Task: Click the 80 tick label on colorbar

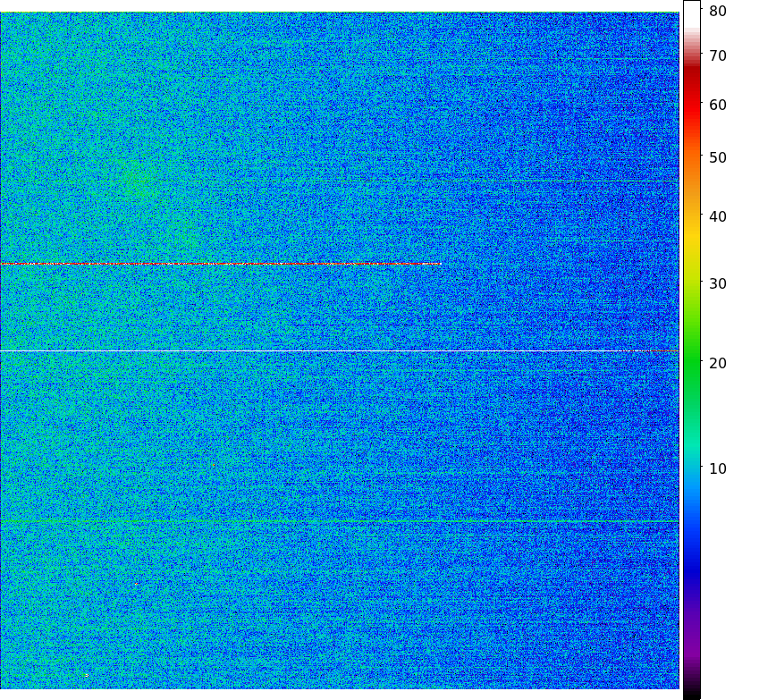Action: click(718, 11)
